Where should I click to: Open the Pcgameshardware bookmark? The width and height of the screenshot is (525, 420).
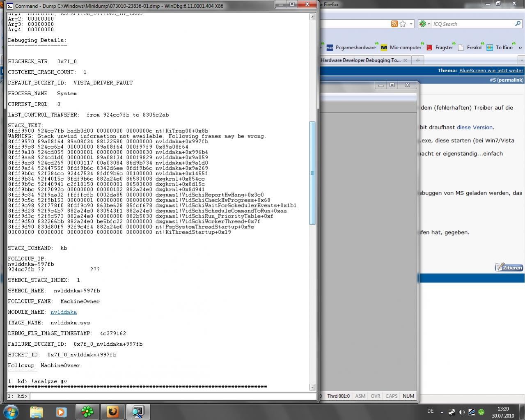click(351, 47)
